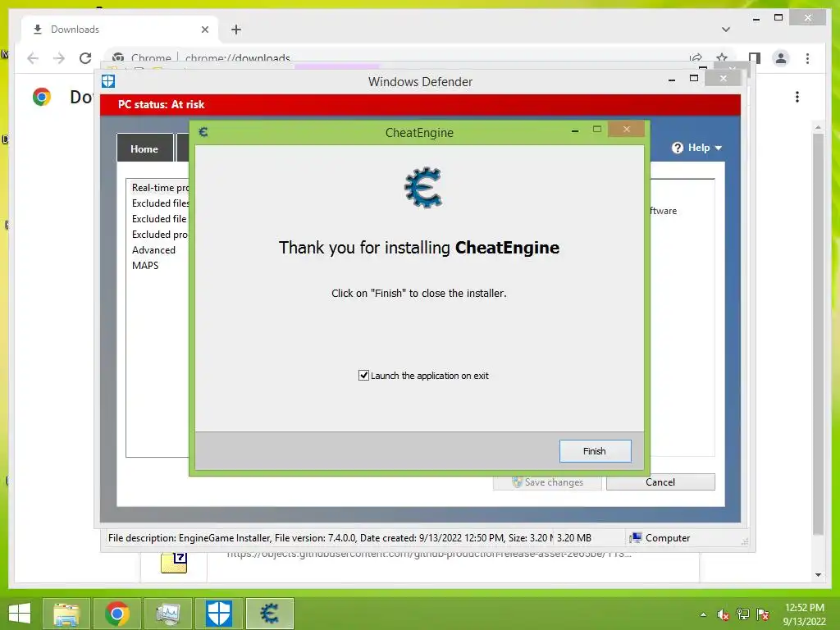Screen dimensions: 840x630
Task: Select Excluded file types entry
Action: click(x=160, y=218)
